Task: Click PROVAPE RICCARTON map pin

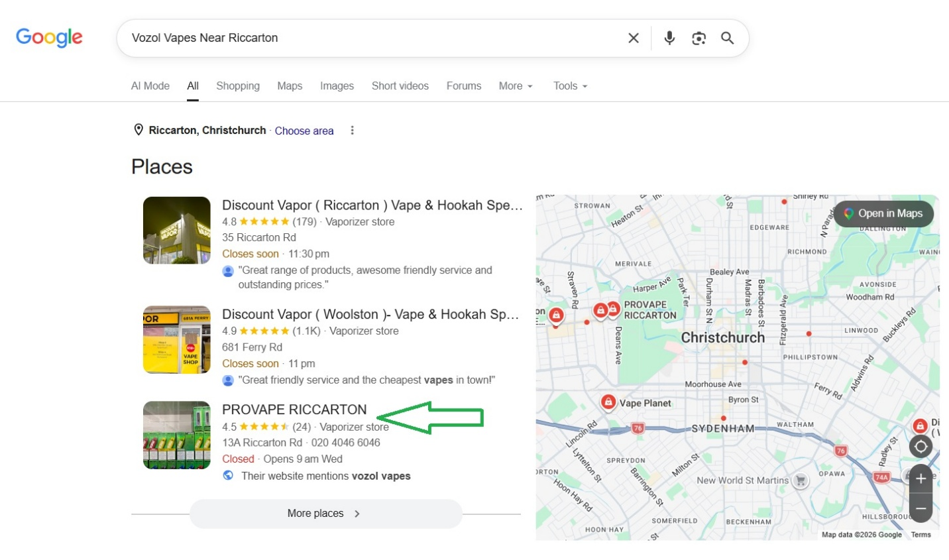Action: 613,309
